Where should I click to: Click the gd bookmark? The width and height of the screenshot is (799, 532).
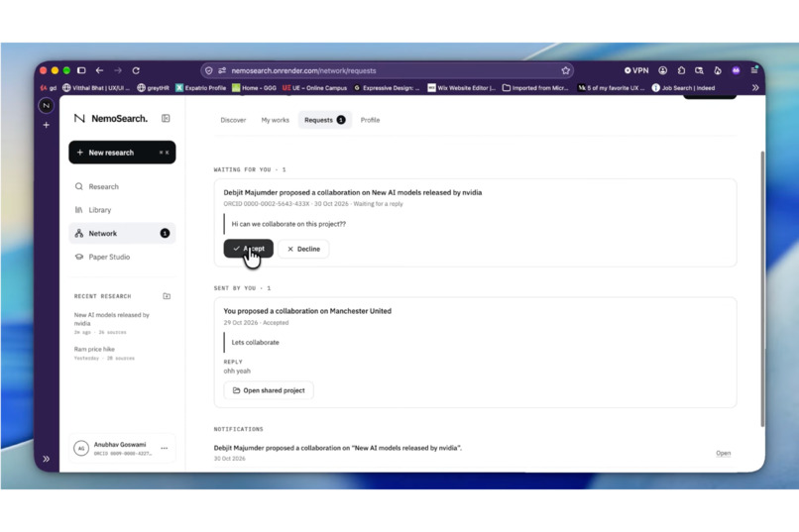pos(49,87)
